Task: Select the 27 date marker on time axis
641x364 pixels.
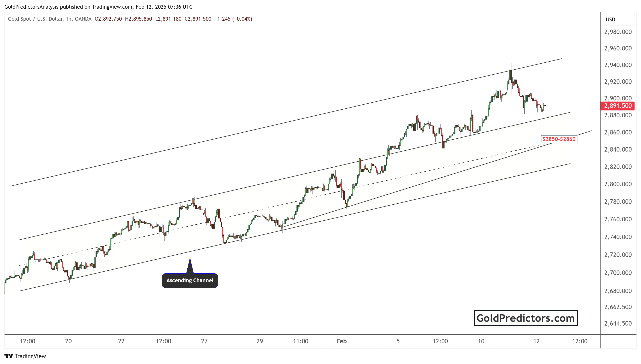Action: (x=204, y=341)
